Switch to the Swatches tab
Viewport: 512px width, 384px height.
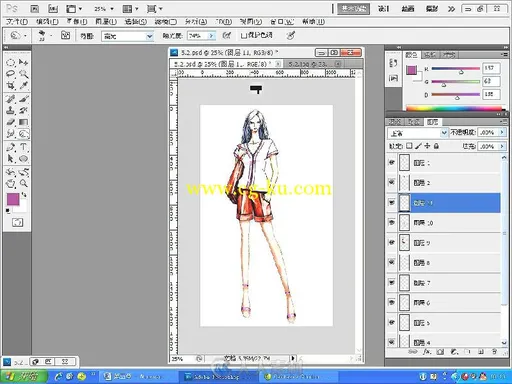[x=430, y=55]
